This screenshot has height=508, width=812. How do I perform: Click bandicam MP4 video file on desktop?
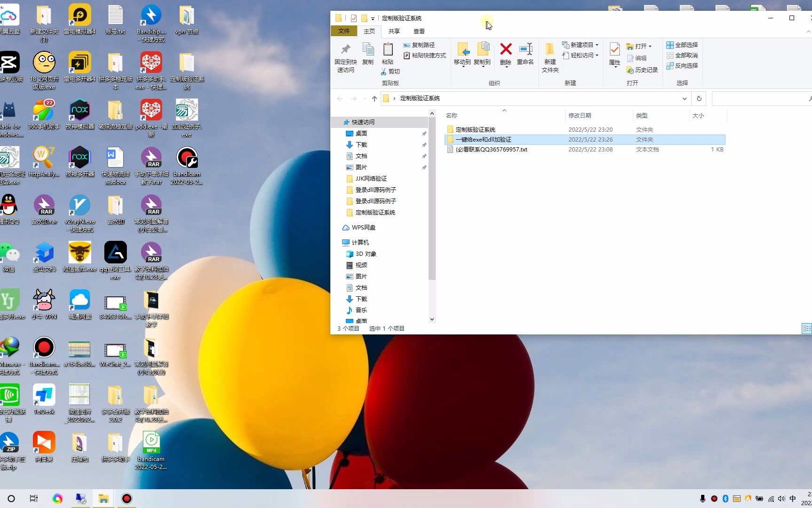tap(151, 450)
